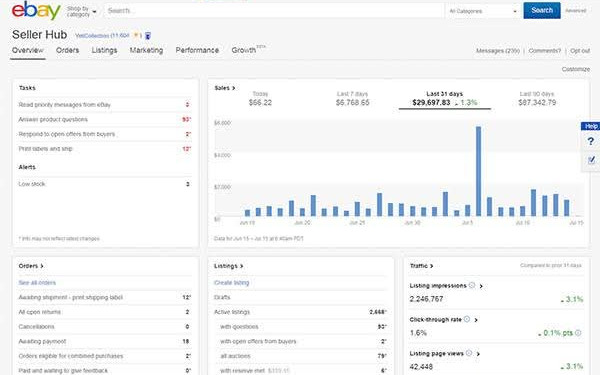
Task: Expand the Listing impressions chevron
Action: 481,286
